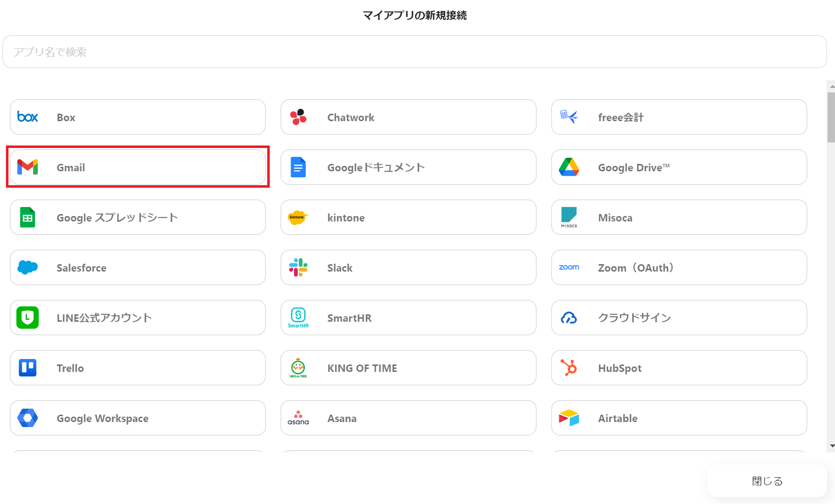
Task: Click the KING OF TIME icon
Action: click(x=298, y=367)
